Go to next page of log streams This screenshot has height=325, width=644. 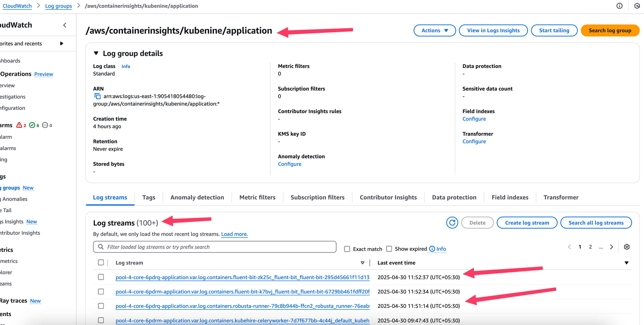point(612,247)
